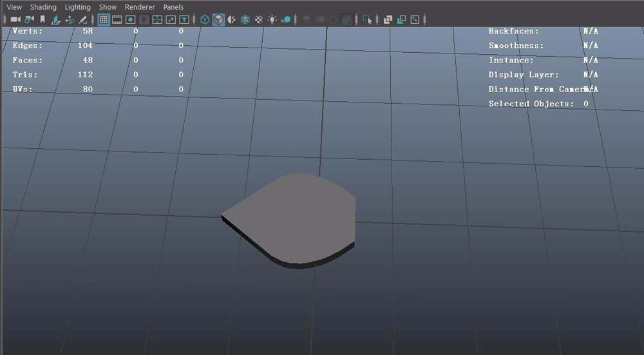644x355 pixels.
Task: Click the Image Plane icon
Action: coord(56,19)
